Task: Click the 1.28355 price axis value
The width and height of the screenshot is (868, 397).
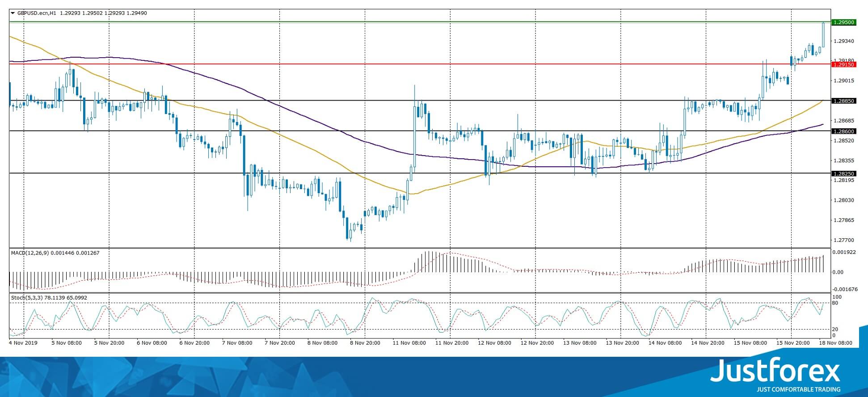Action: click(x=843, y=160)
